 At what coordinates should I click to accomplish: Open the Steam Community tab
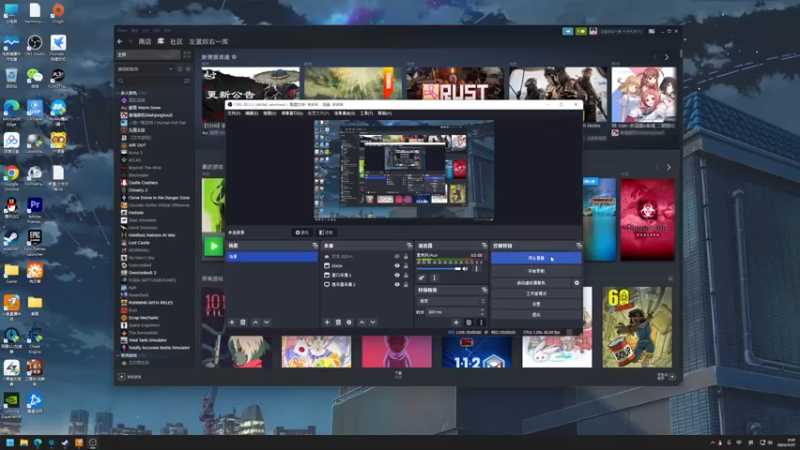[177, 41]
